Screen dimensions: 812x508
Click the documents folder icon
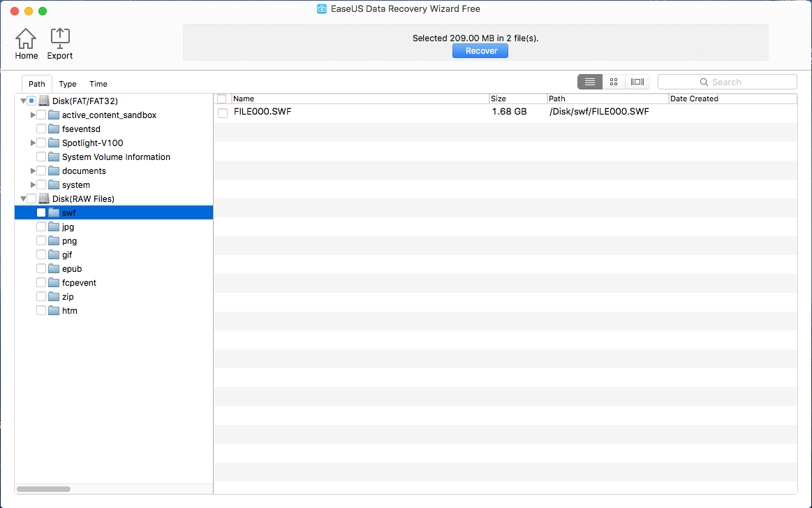click(x=54, y=170)
